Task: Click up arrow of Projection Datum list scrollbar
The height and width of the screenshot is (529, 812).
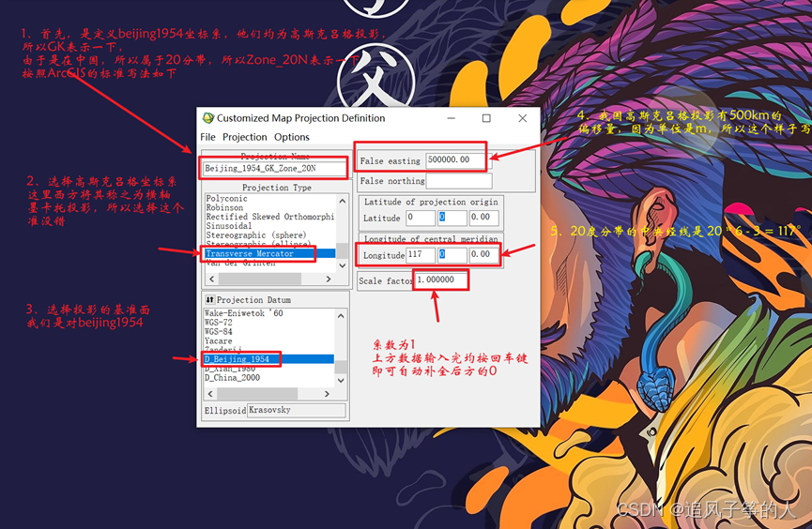Action: coord(341,315)
